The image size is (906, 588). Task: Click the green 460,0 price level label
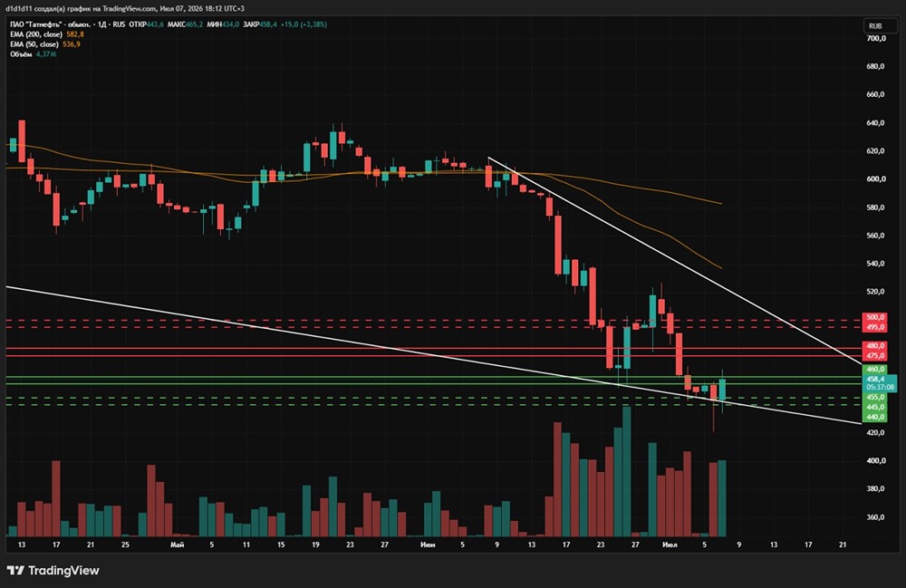click(x=875, y=369)
